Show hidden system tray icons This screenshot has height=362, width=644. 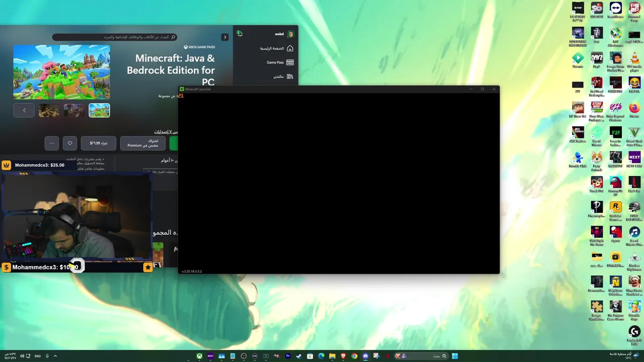55,356
